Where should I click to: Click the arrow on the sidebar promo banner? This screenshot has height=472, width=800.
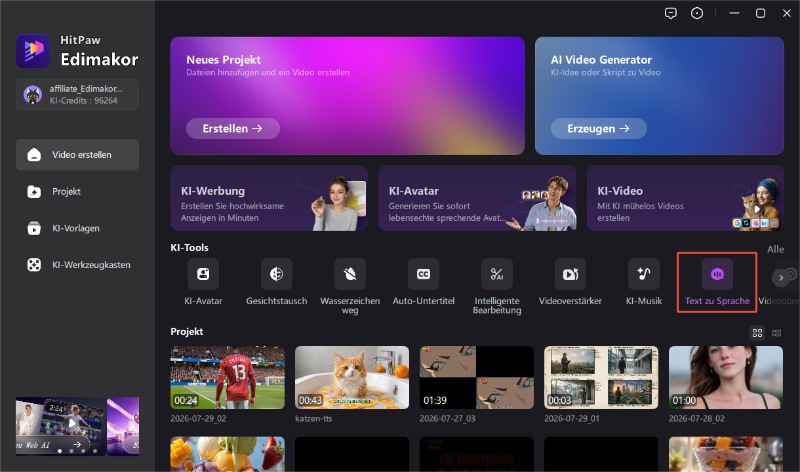pos(77,444)
